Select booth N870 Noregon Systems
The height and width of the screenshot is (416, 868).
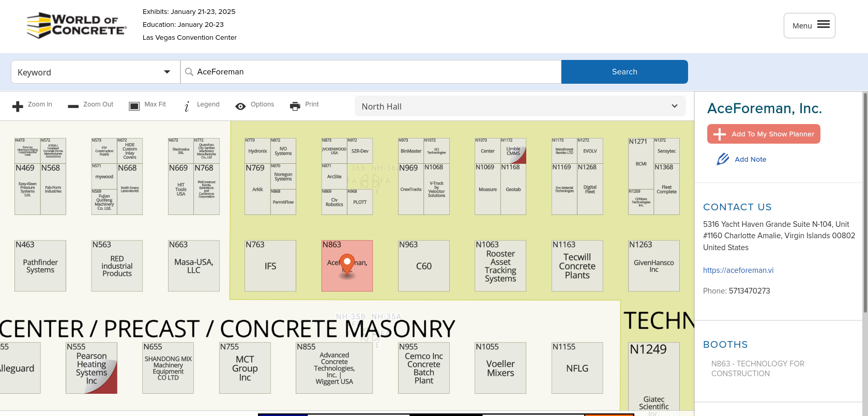pos(283,176)
